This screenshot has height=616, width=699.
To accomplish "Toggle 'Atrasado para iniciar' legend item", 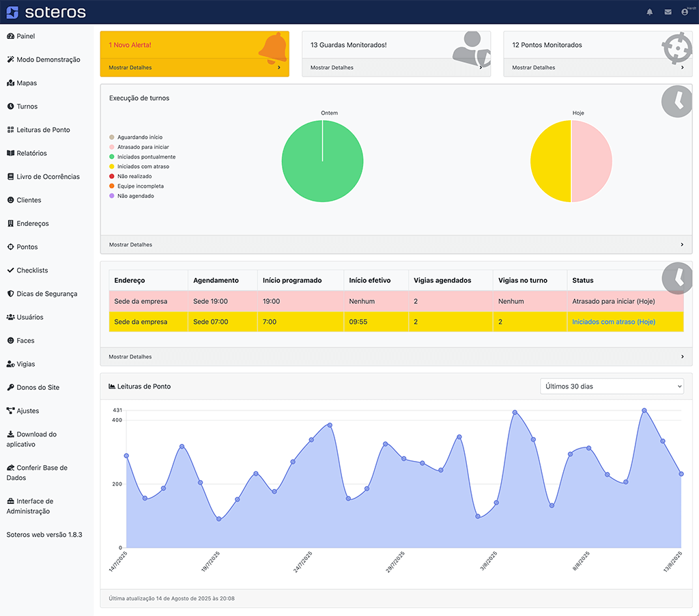I will point(143,147).
